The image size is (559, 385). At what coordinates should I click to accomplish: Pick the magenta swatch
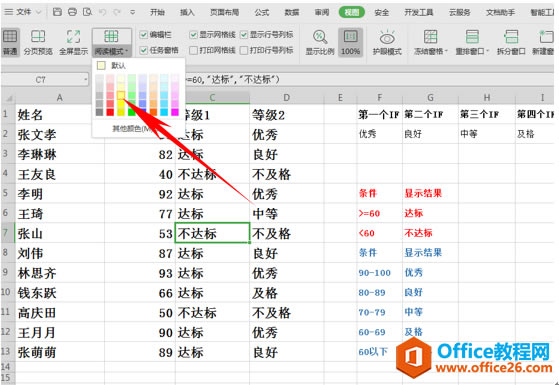pyautogui.click(x=175, y=112)
